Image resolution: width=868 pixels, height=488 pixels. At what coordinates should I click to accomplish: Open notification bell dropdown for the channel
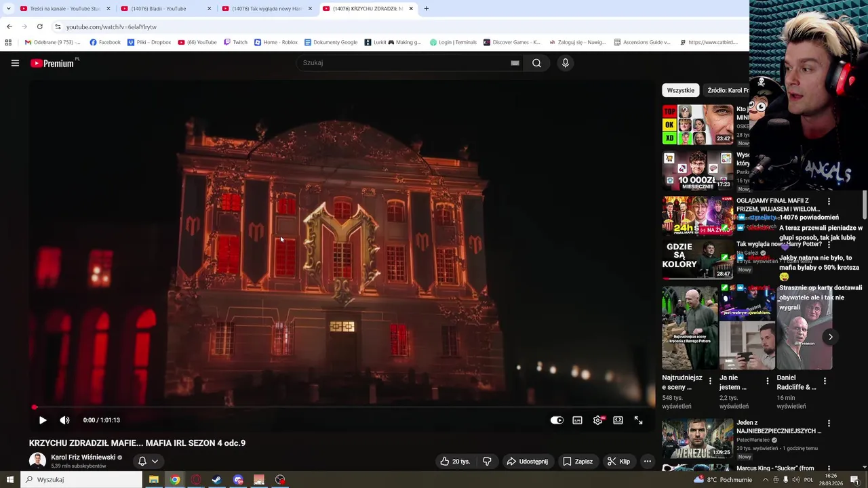point(148,462)
